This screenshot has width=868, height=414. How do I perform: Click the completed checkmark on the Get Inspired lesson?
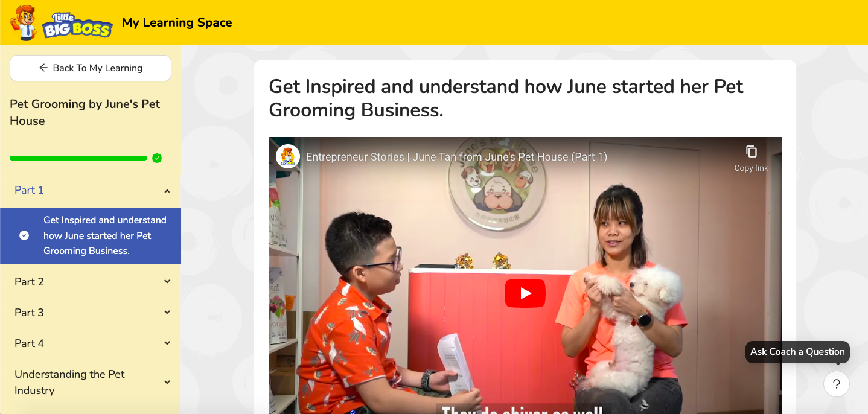coord(24,235)
